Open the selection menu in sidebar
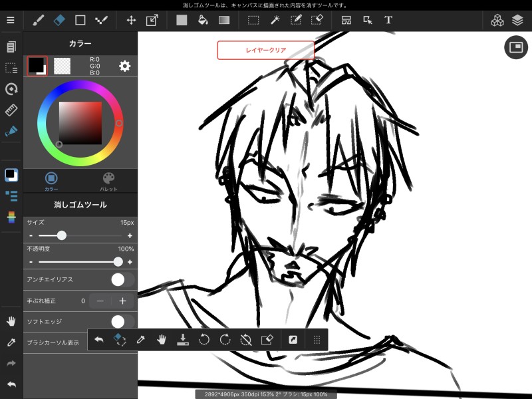The height and width of the screenshot is (399, 532). (x=11, y=68)
